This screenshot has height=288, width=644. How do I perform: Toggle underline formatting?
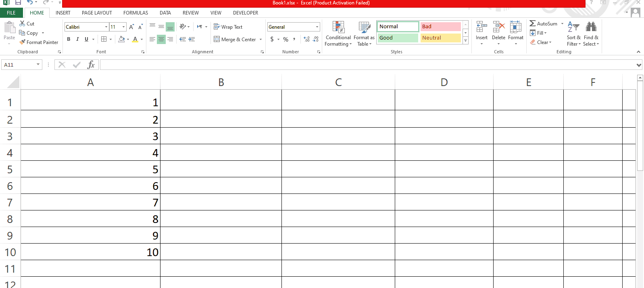(86, 39)
